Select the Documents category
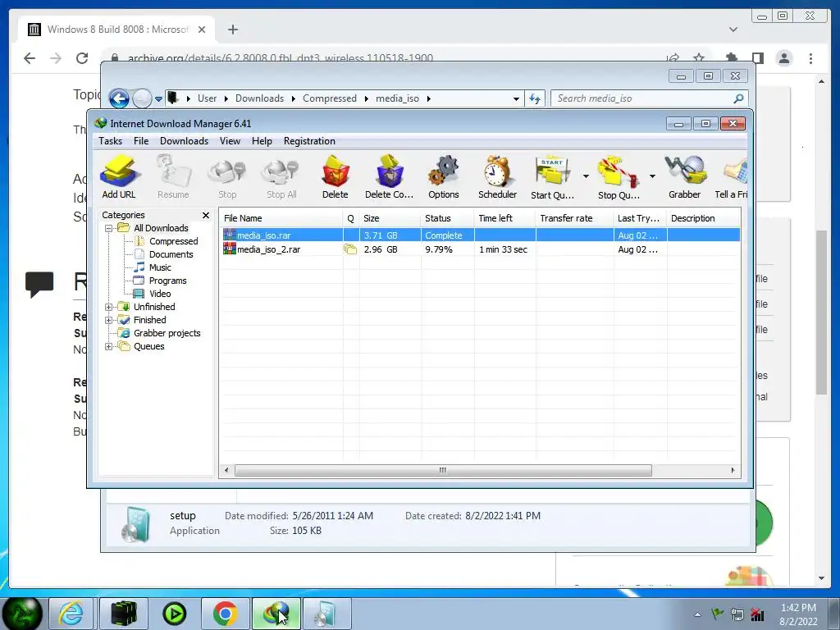This screenshot has width=840, height=630. pyautogui.click(x=171, y=254)
